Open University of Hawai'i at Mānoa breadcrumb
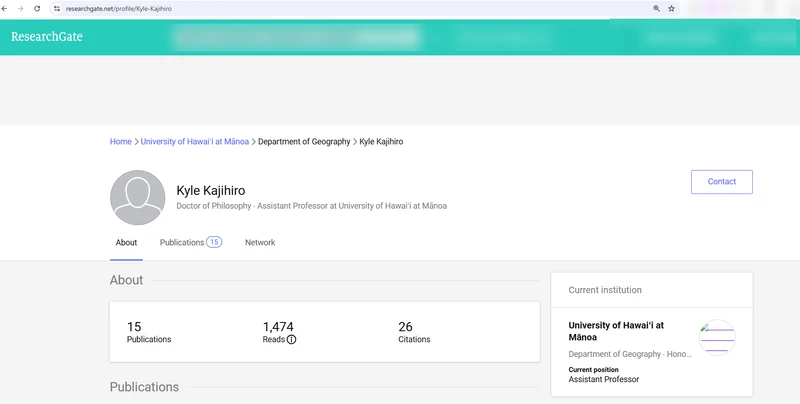 click(195, 142)
